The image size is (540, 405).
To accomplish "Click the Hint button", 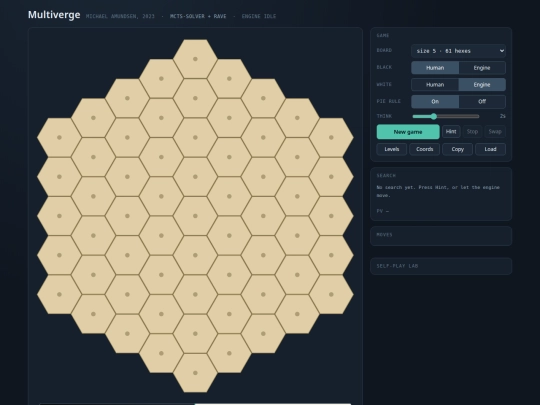I will 451,132.
